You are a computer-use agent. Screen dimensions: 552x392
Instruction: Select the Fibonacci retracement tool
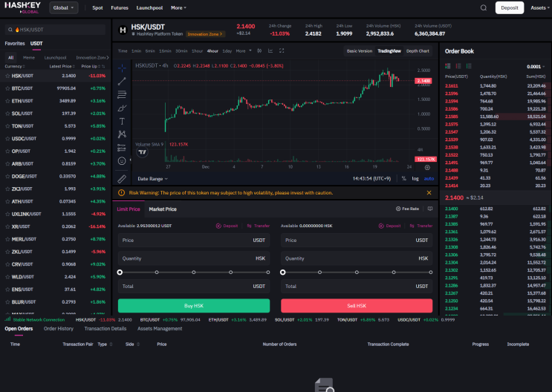[x=122, y=94]
